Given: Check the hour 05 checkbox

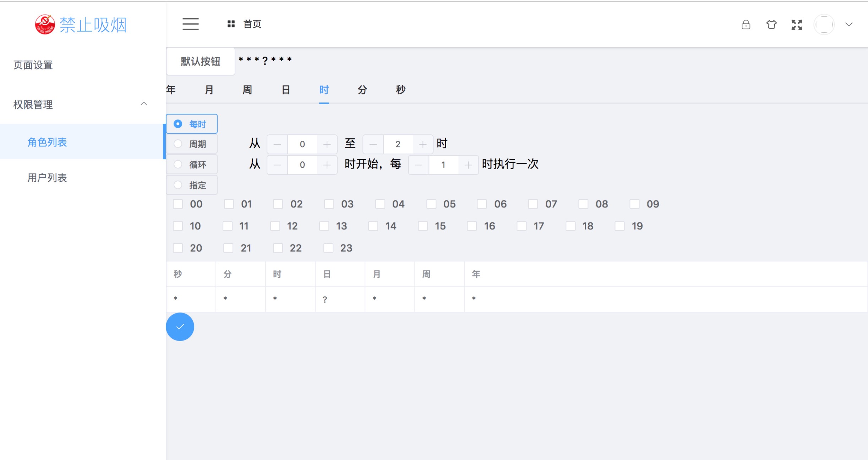Looking at the screenshot, I should 431,204.
